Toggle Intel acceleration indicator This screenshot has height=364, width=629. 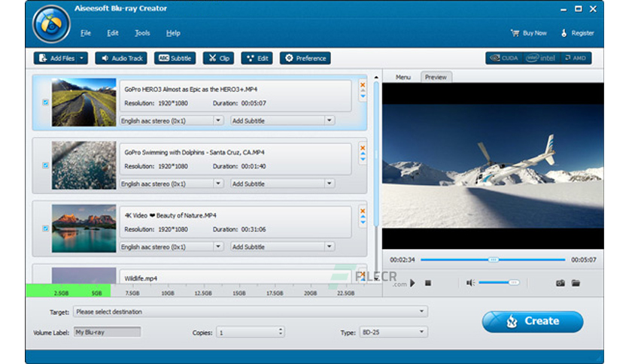(541, 58)
